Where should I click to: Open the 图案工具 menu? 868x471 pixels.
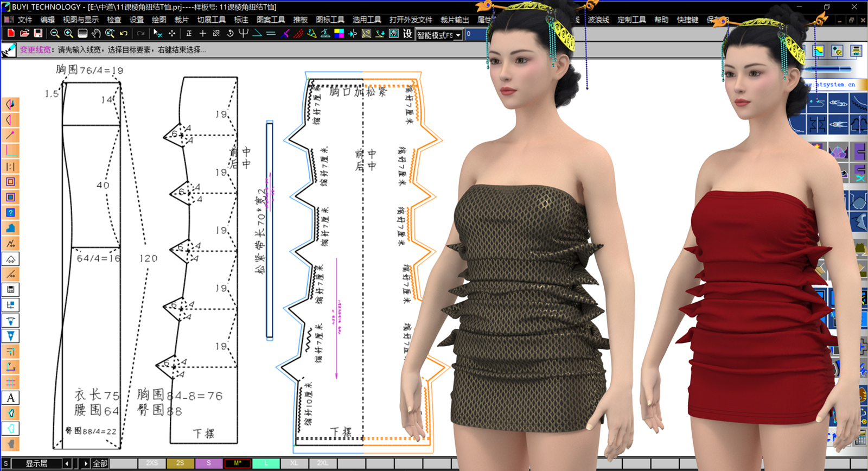271,20
